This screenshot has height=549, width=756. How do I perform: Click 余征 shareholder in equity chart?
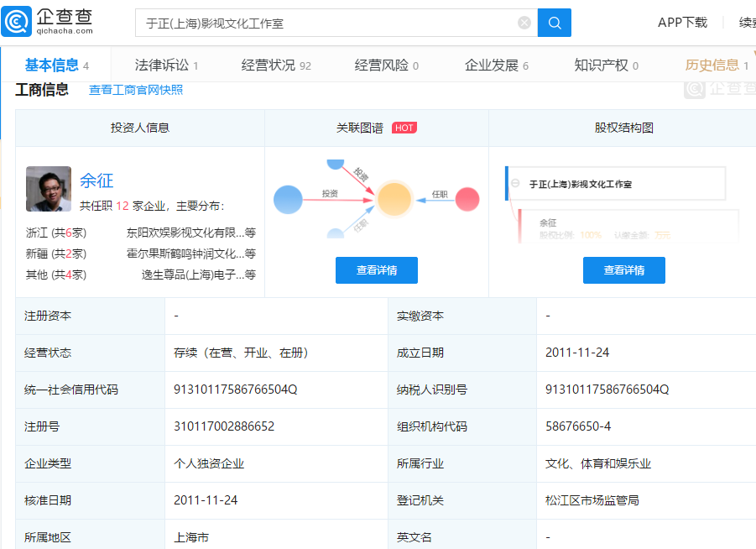click(548, 222)
